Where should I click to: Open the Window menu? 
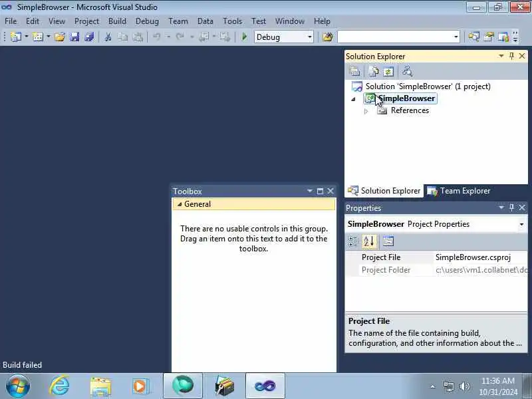coord(290,21)
